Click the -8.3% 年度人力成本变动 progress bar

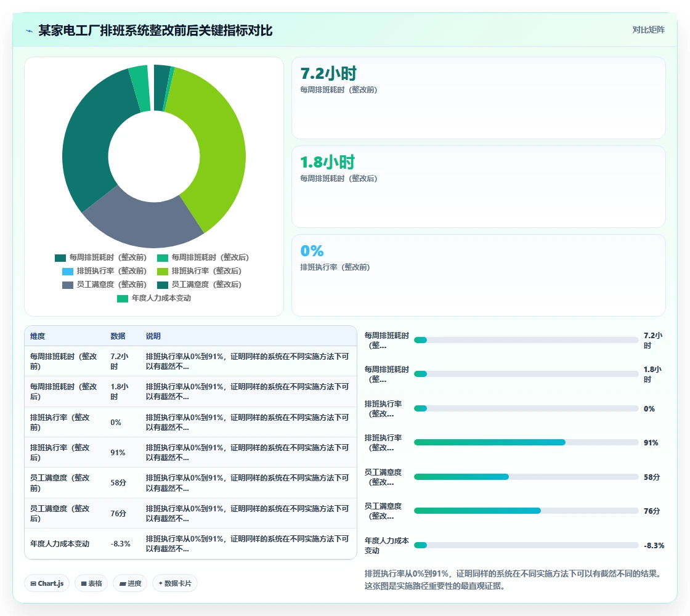(x=526, y=545)
